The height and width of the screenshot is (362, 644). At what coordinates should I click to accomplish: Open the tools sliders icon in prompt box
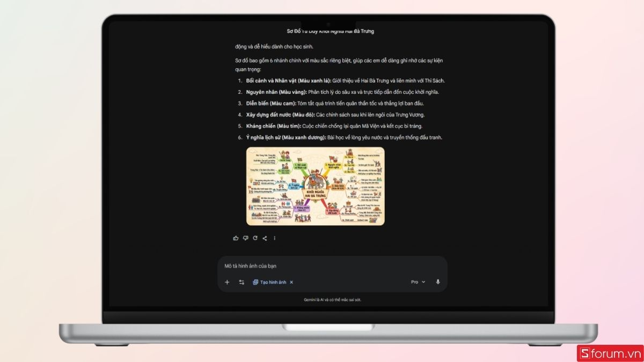click(241, 282)
